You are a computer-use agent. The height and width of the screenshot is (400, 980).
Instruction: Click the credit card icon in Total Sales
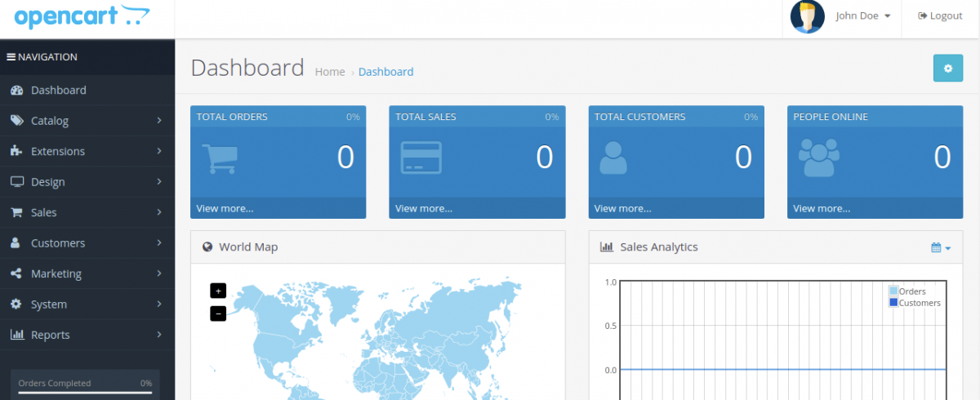(421, 158)
